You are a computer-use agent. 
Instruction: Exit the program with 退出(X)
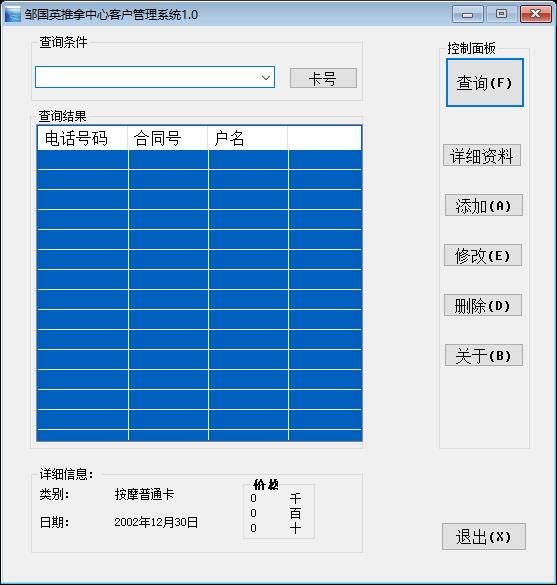point(484,536)
